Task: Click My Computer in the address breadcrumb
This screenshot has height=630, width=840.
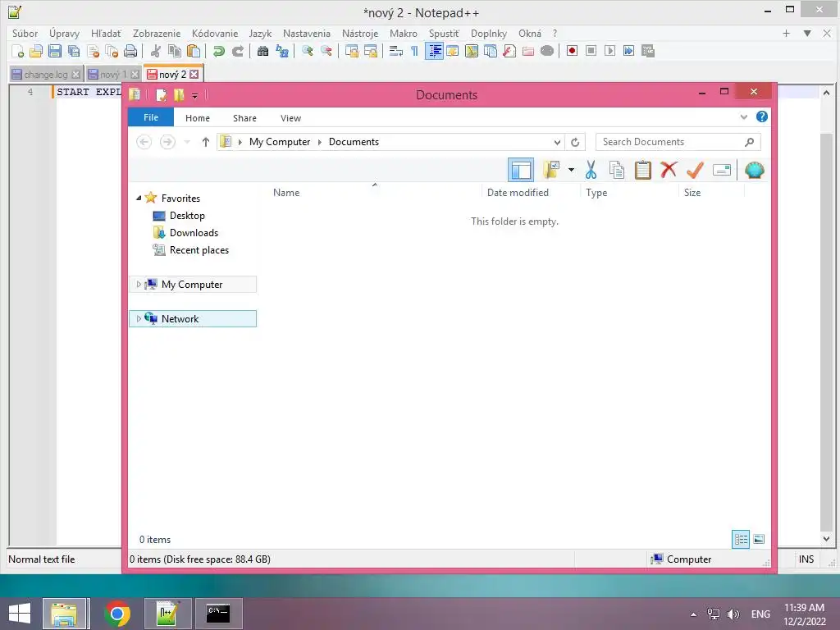Action: tap(280, 142)
